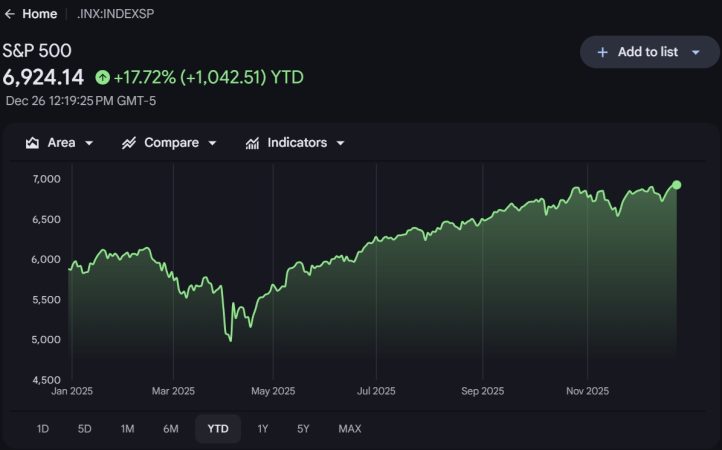Click the plus icon on Add to list
This screenshot has width=722, height=450.
click(602, 52)
